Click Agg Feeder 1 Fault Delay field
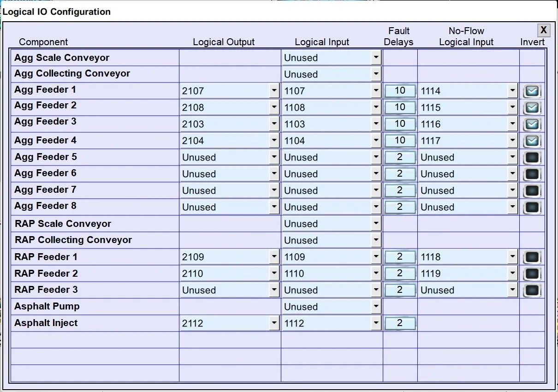Screen dimensions: 558x392 click(x=400, y=91)
